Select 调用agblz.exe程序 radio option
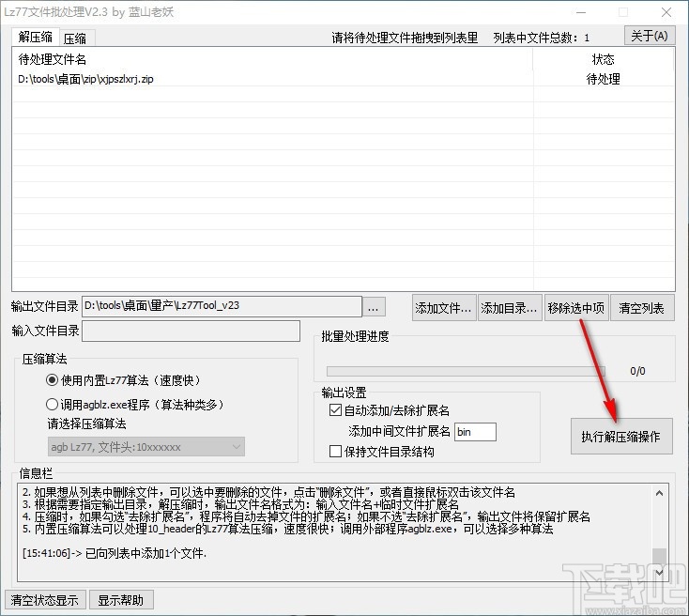 coord(134,404)
